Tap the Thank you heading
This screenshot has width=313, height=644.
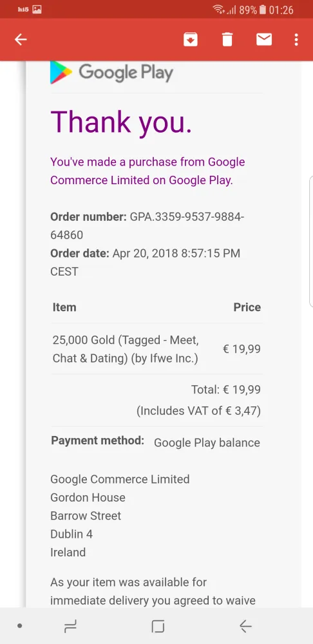[121, 122]
